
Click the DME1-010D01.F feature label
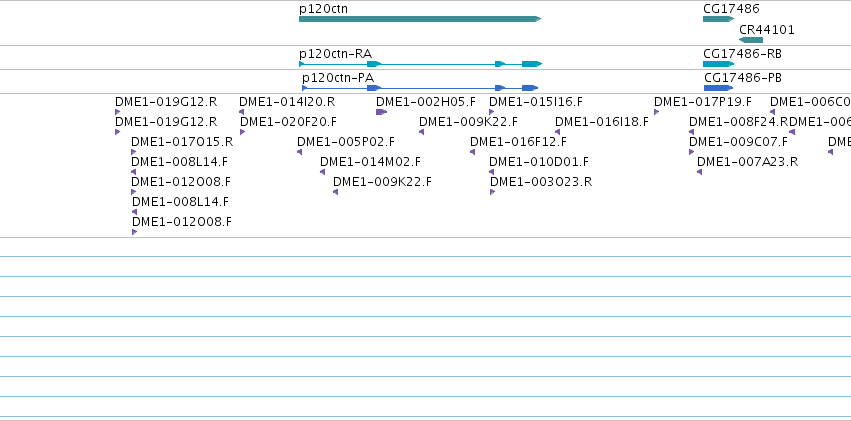pyautogui.click(x=539, y=162)
